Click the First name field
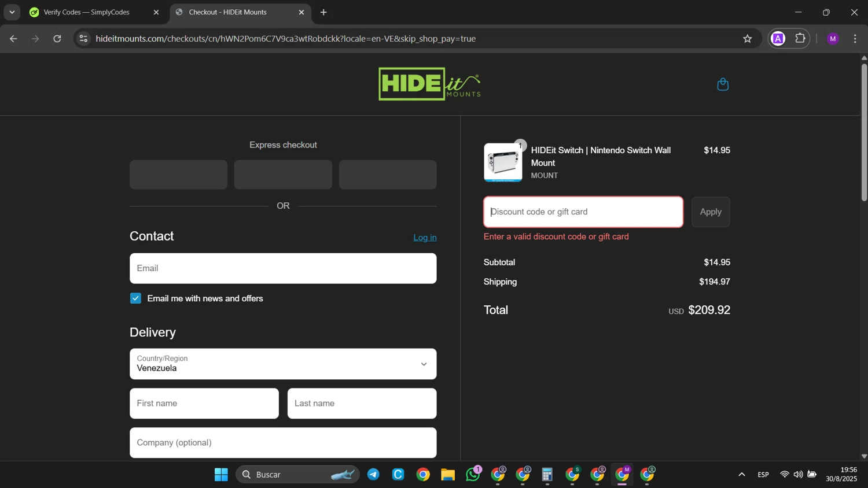 tap(204, 404)
